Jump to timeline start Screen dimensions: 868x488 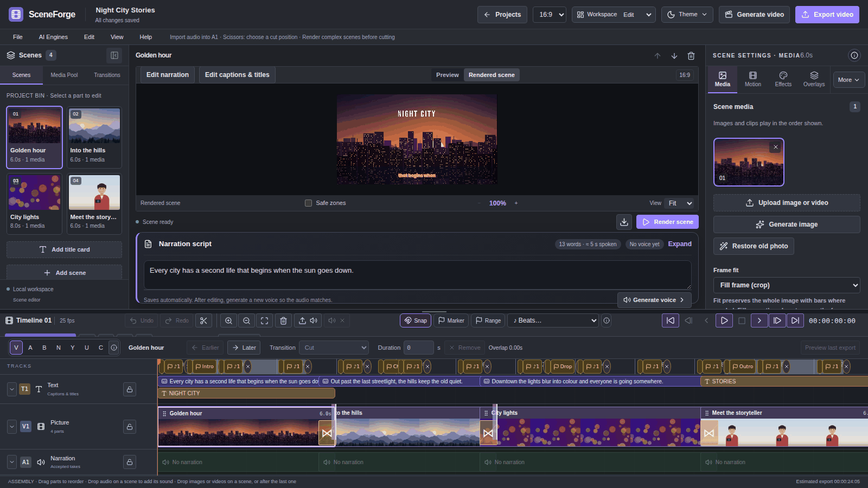[x=671, y=320]
